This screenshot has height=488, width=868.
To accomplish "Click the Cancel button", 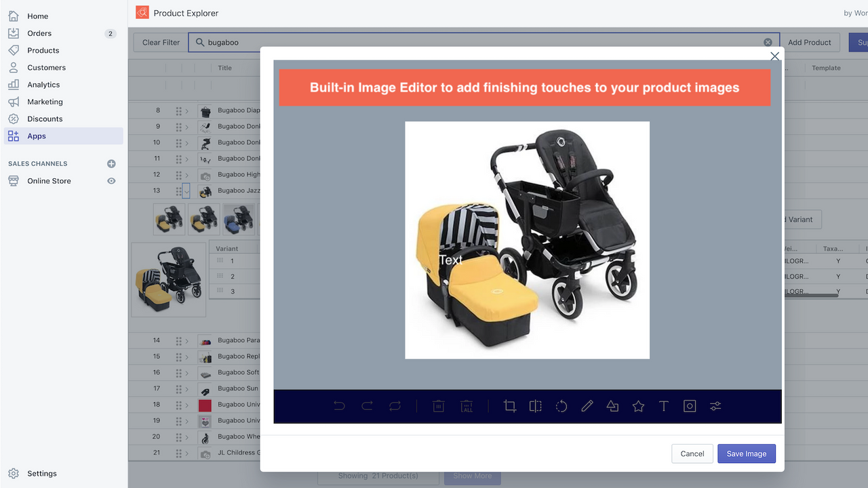I will coord(692,453).
